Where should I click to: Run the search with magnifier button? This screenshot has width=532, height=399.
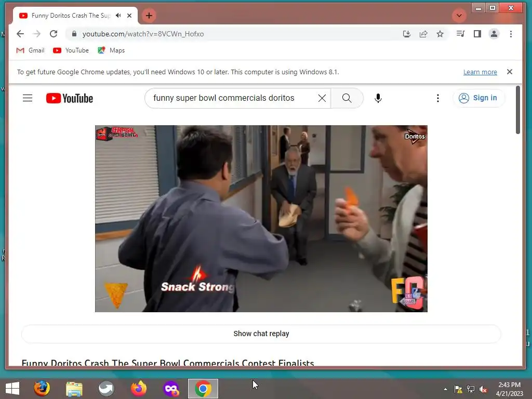pos(347,98)
